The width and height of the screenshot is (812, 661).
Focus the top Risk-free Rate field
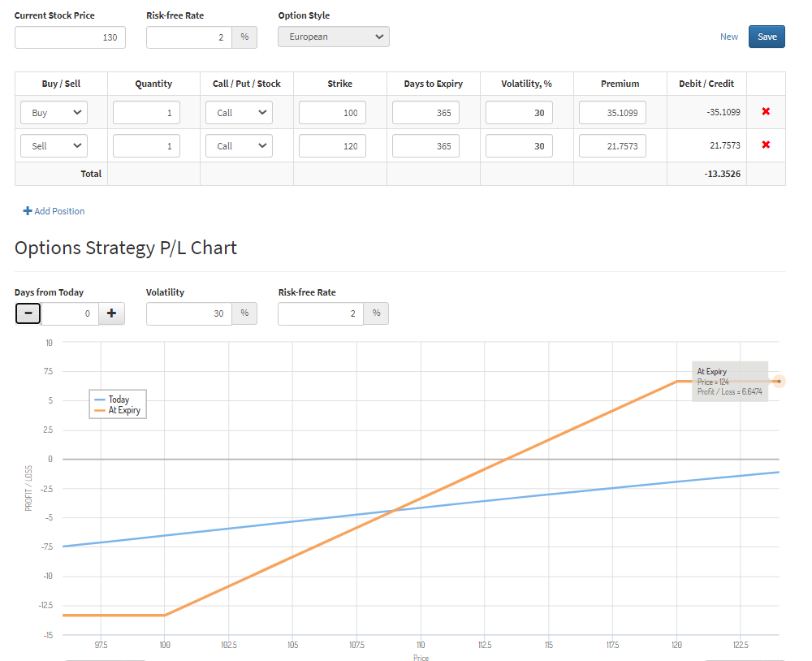tap(189, 37)
